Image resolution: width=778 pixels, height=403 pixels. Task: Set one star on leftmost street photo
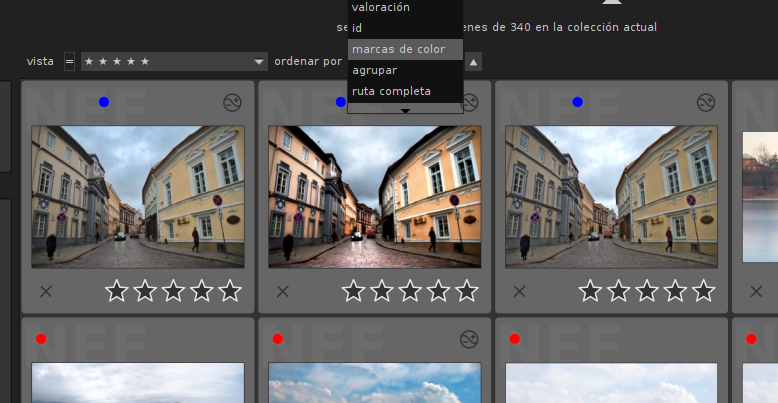(x=117, y=291)
